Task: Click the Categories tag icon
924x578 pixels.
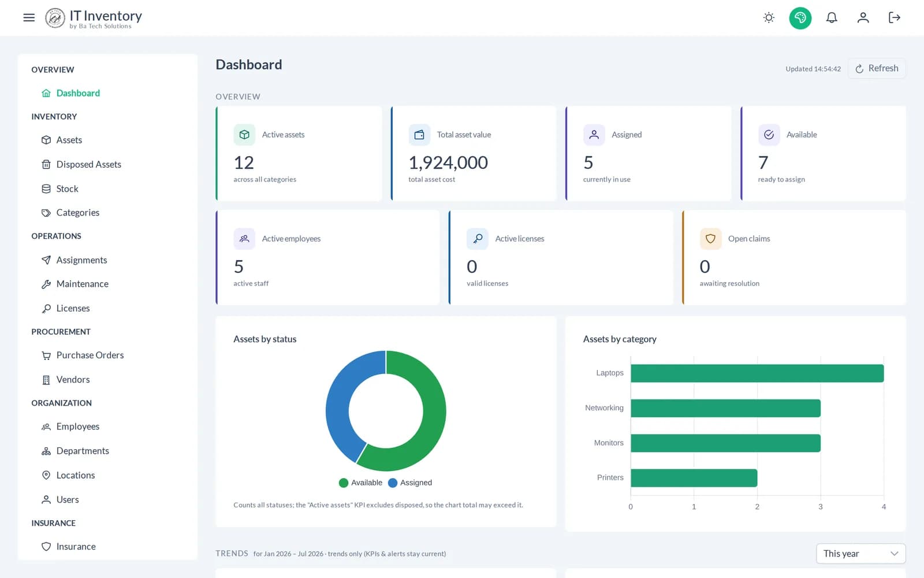Action: [x=46, y=213]
